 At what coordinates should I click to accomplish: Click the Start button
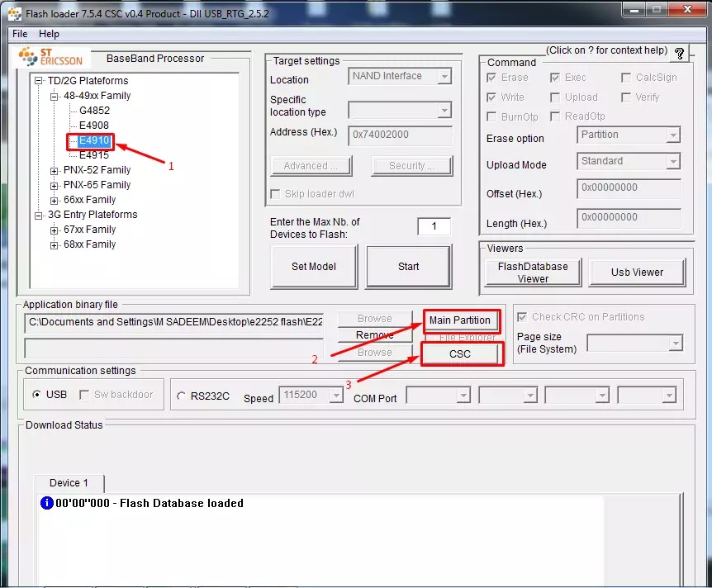pyautogui.click(x=409, y=267)
